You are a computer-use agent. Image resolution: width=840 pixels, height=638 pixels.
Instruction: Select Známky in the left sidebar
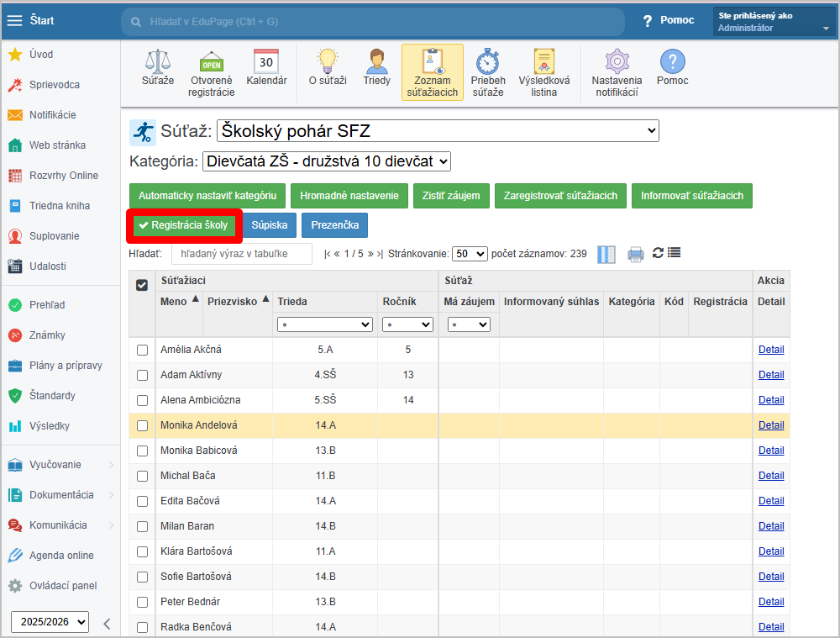(47, 335)
